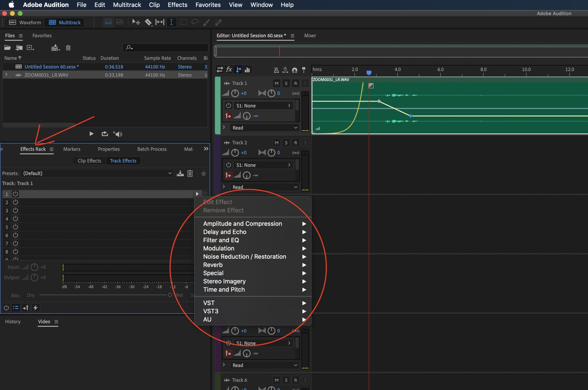Click the Reverb effect category
Screen dimensions: 588x390
[212, 265]
